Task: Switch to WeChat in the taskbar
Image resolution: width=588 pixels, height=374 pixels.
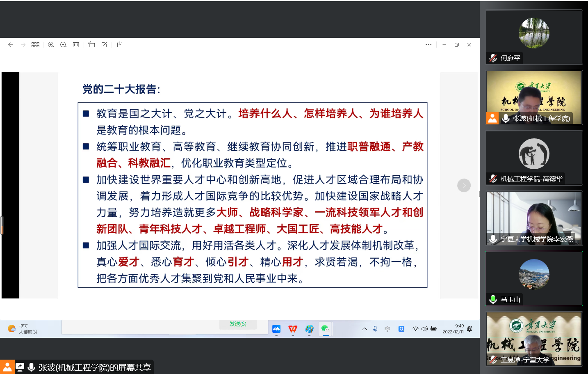Action: tap(325, 329)
